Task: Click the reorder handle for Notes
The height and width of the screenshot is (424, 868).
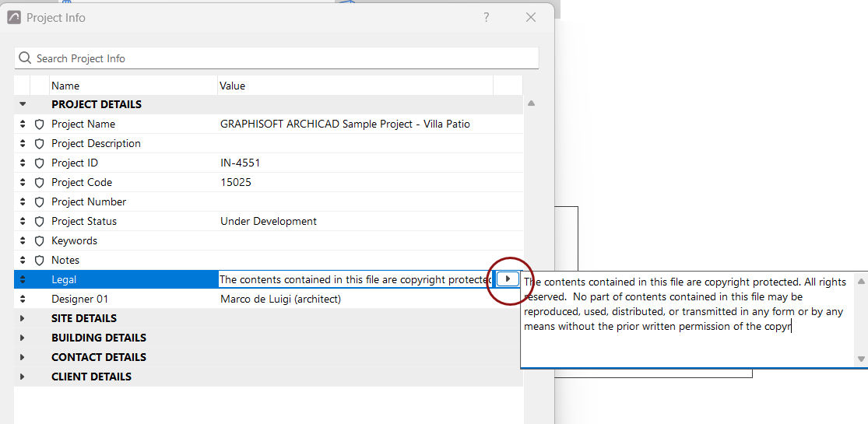Action: click(x=23, y=260)
